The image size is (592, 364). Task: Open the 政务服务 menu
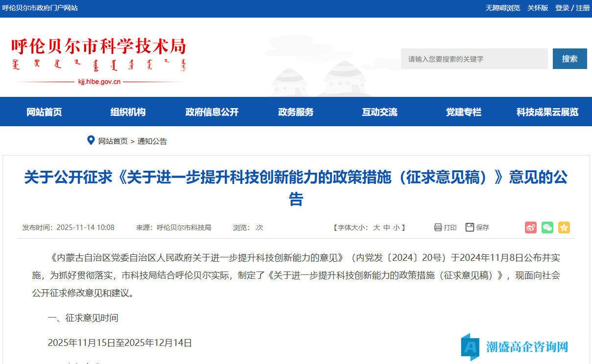click(x=295, y=112)
